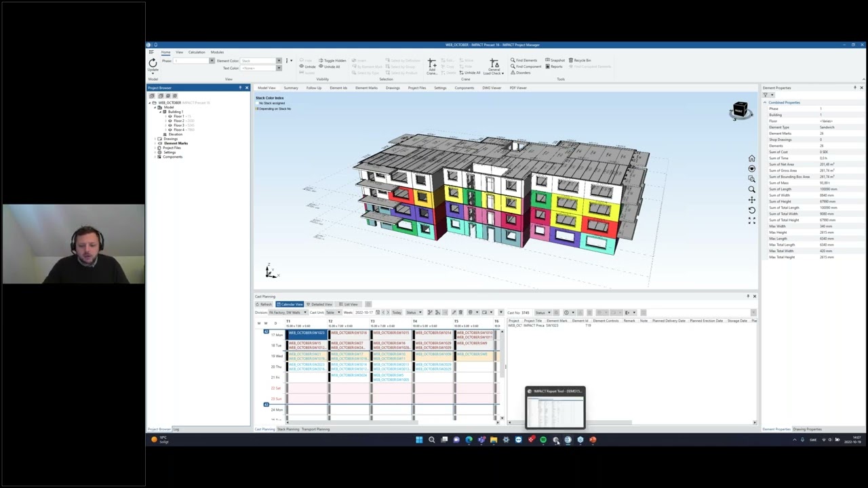Viewport: 868px width, 488px height.
Task: Go to the next week arrow
Action: coord(388,312)
